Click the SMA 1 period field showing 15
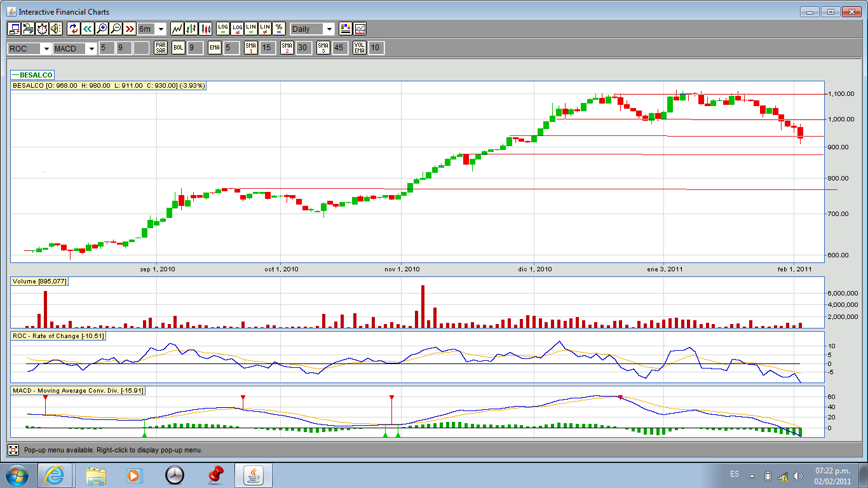The width and height of the screenshot is (868, 488). (x=268, y=48)
